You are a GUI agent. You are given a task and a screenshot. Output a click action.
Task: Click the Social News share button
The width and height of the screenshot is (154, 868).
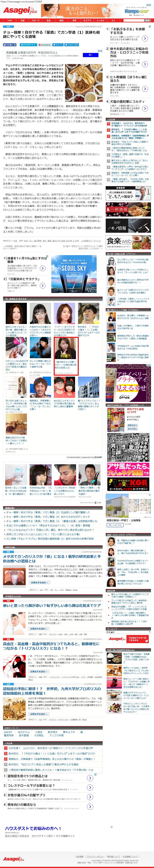45,44
